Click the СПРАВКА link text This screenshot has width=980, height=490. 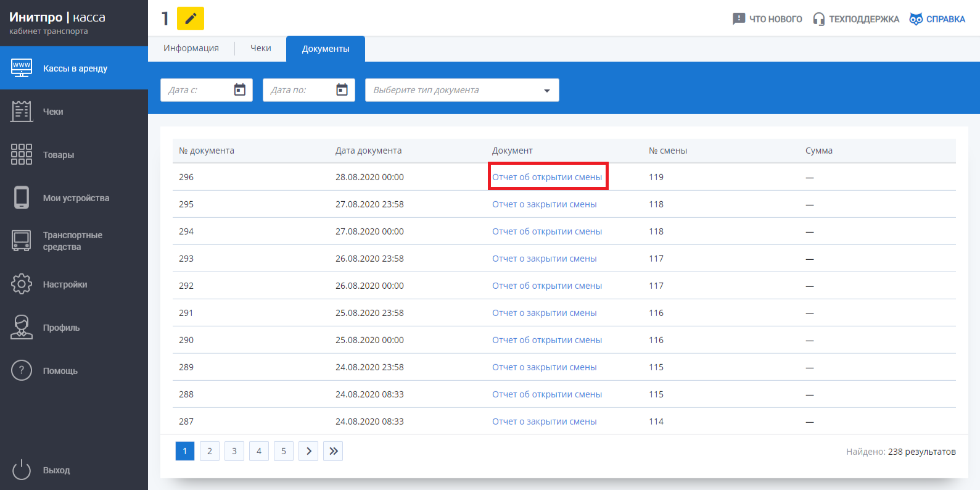[945, 19]
